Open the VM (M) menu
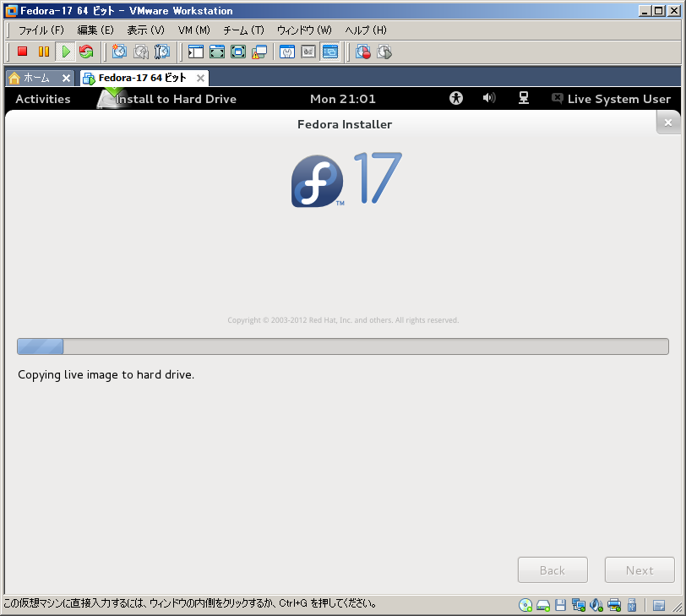 pyautogui.click(x=193, y=30)
